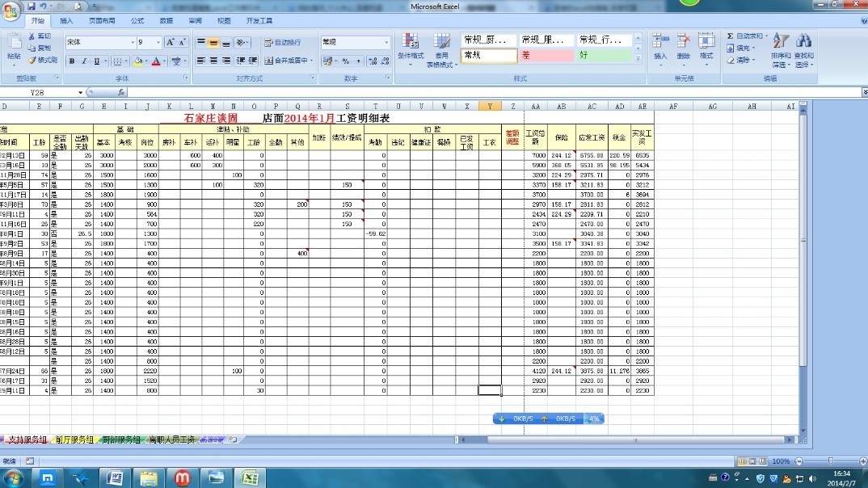Click the red font color button
Image resolution: width=868 pixels, height=488 pixels.
pyautogui.click(x=156, y=61)
